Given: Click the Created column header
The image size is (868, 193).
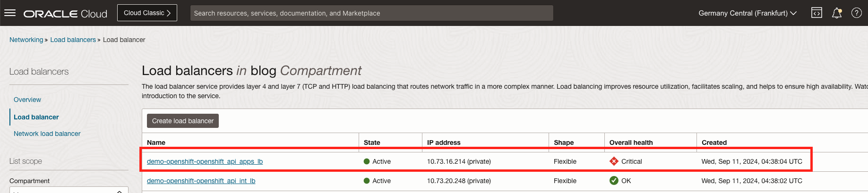Looking at the screenshot, I should tap(714, 143).
